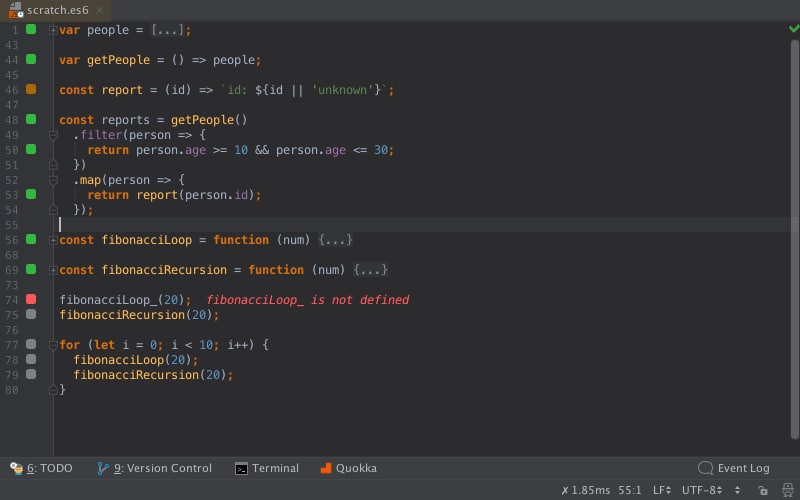This screenshot has width=800, height=500.
Task: Click green Quokka indicator on line 53
Action: 31,194
